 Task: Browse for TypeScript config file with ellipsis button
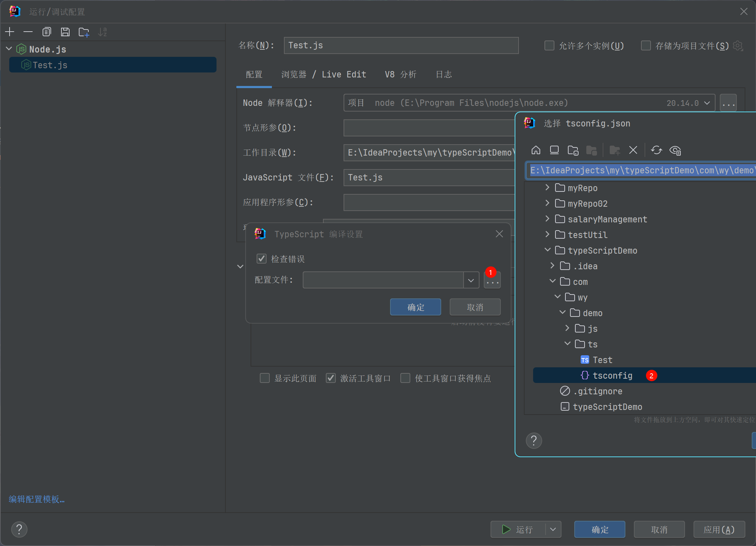[492, 280]
